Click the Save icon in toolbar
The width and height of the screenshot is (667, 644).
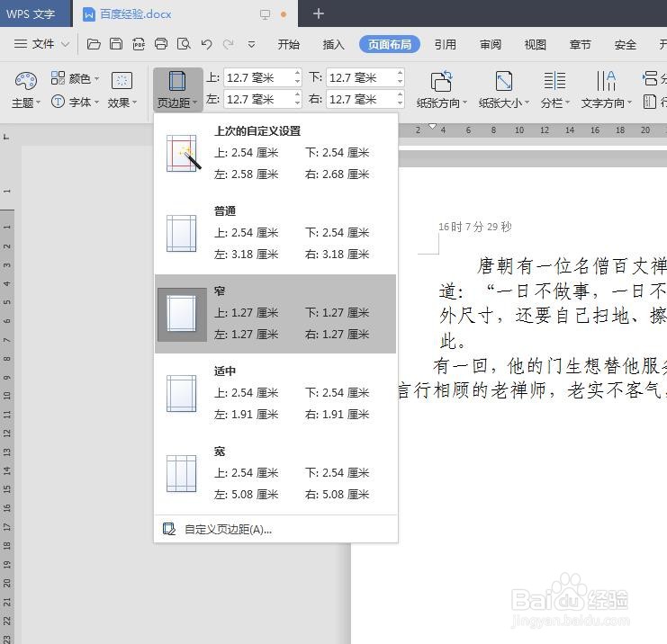coord(116,44)
